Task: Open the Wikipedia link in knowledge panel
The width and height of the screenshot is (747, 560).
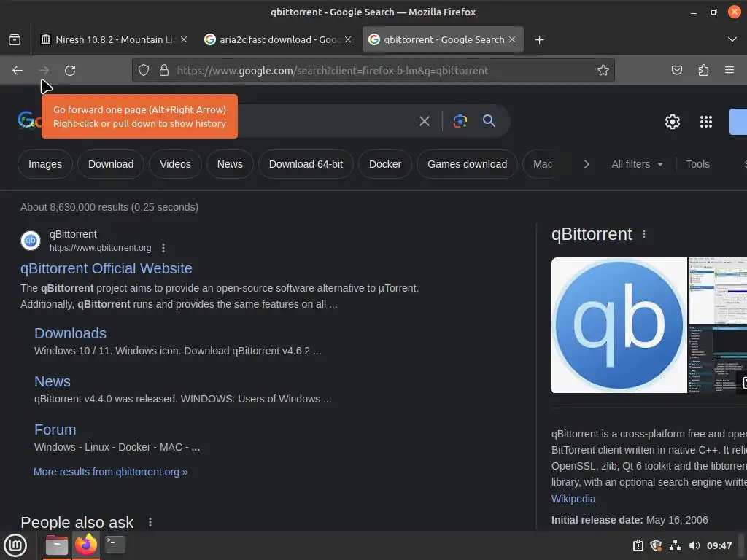Action: point(573,499)
